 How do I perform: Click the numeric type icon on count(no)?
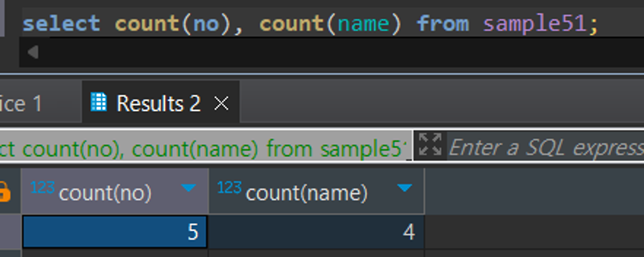point(42,187)
